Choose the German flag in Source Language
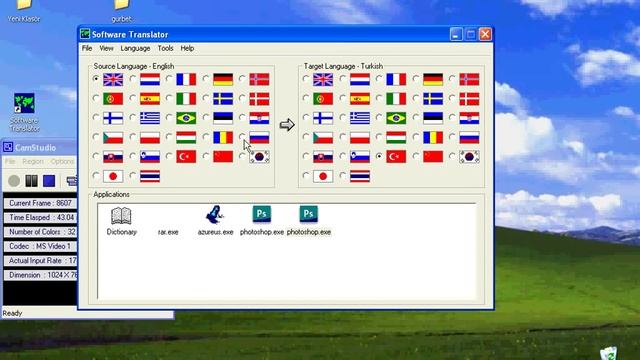 [223, 79]
